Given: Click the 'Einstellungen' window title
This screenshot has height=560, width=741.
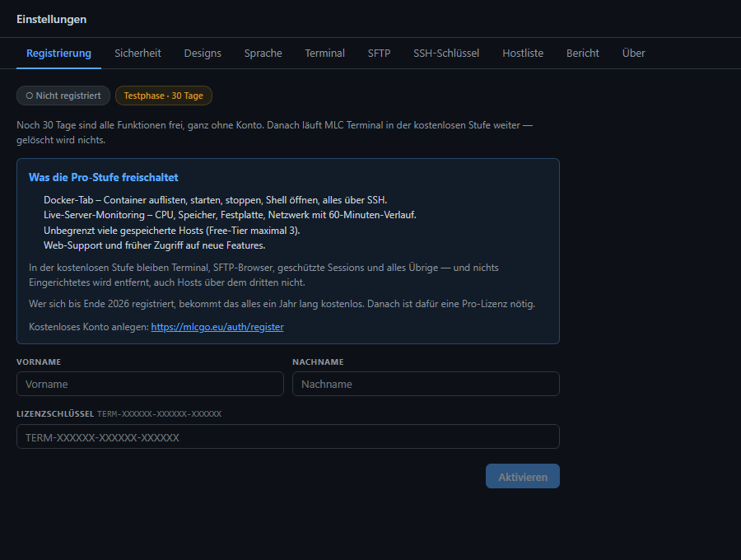Looking at the screenshot, I should 52,20.
